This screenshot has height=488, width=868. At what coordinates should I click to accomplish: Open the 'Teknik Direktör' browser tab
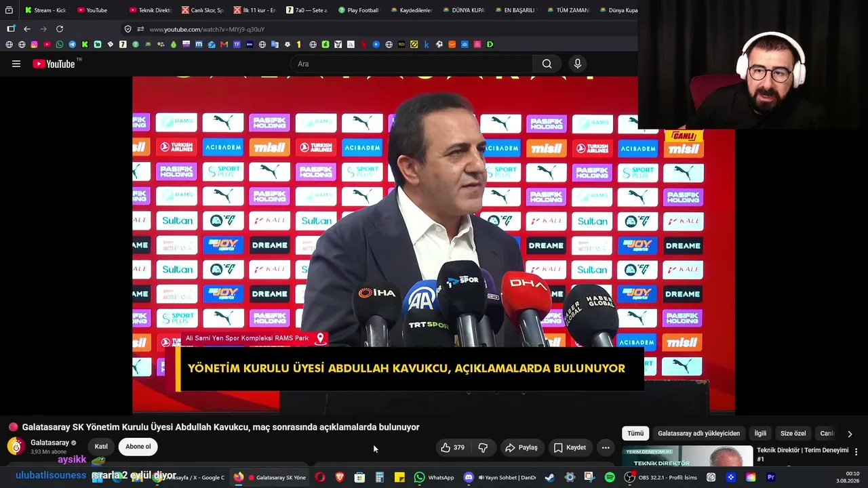(151, 10)
